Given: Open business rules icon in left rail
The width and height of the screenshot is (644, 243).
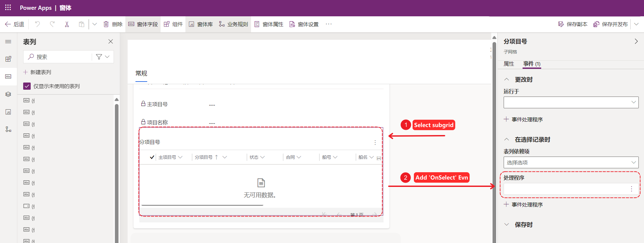Looking at the screenshot, I should (8, 129).
